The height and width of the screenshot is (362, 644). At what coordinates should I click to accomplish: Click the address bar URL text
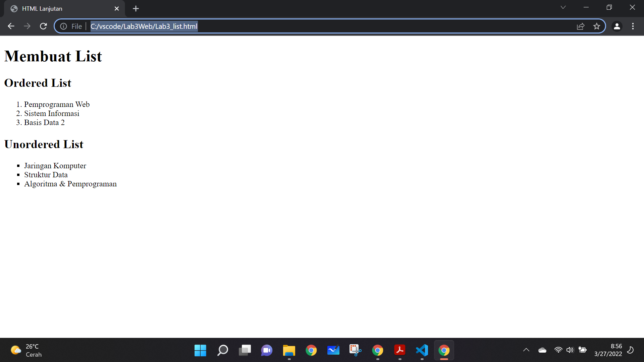pyautogui.click(x=144, y=26)
